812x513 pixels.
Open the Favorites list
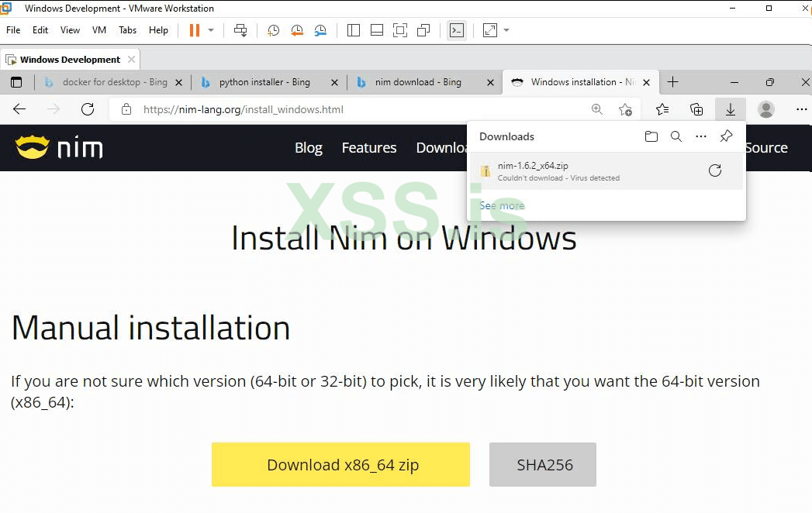click(x=662, y=109)
